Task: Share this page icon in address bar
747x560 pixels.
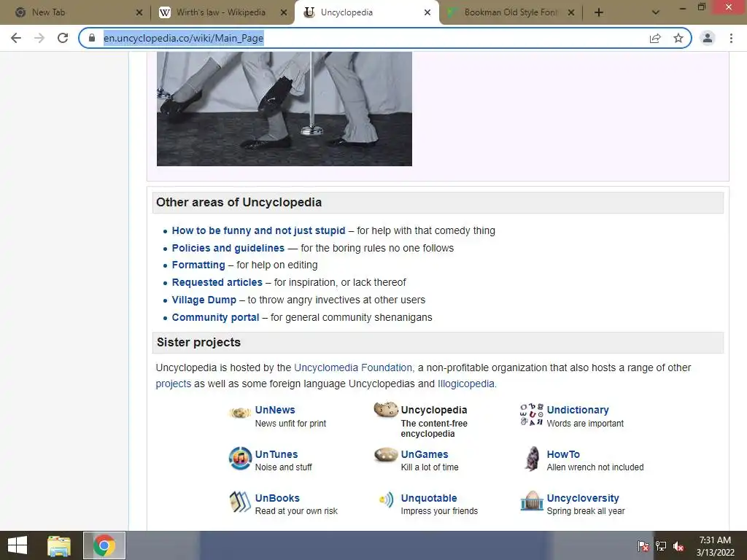Action: (655, 38)
